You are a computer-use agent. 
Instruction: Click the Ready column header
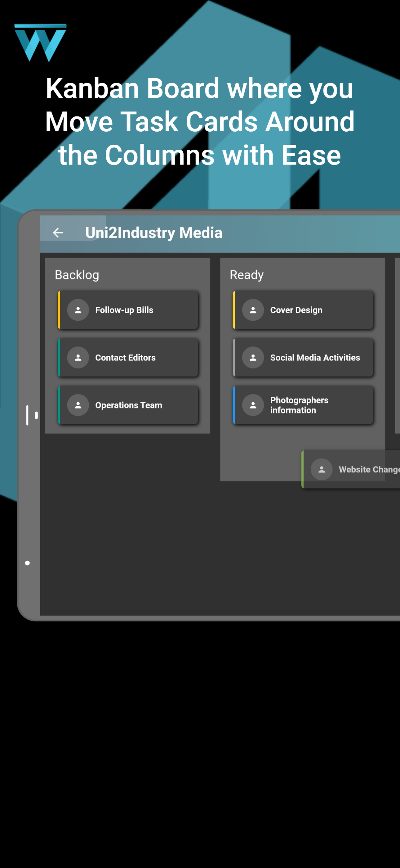247,275
